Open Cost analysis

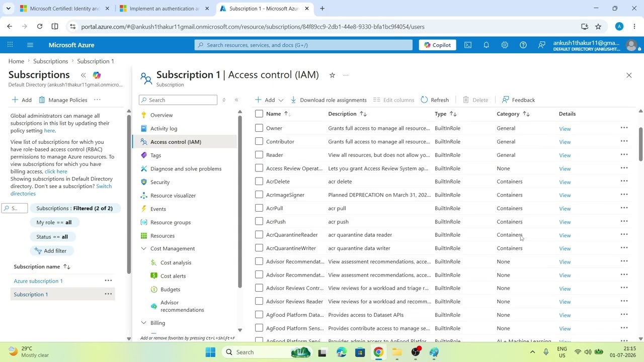coord(176,262)
